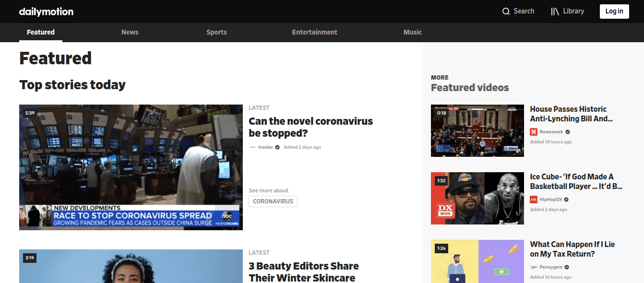Image resolution: width=644 pixels, height=283 pixels.
Task: Click the Insider channel avatar icon
Action: coord(252,147)
